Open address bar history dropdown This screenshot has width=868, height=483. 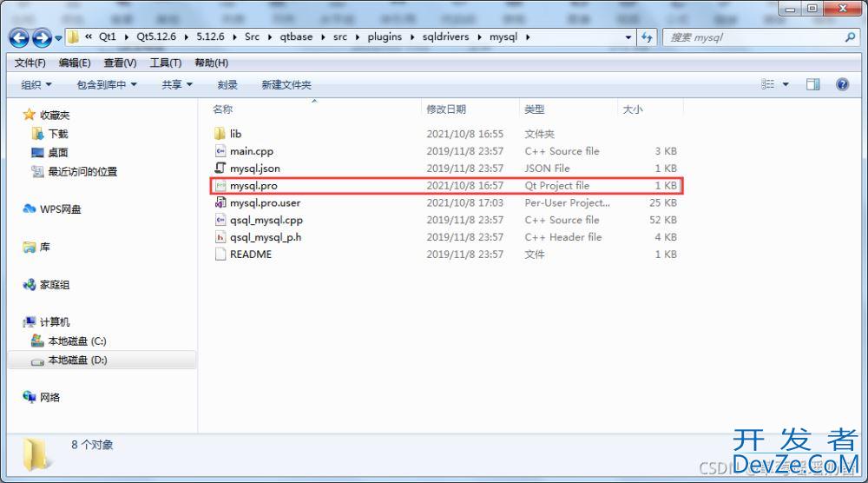coord(628,37)
